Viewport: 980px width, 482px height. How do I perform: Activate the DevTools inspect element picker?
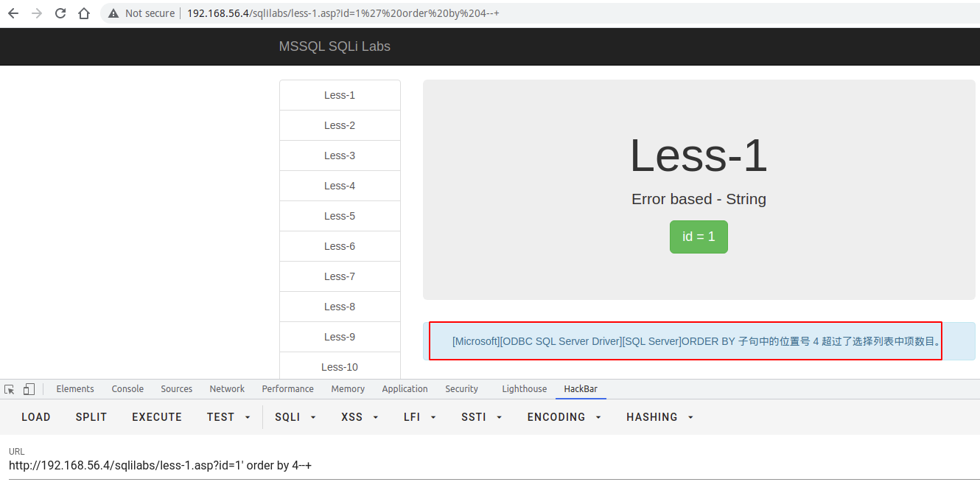pos(10,389)
